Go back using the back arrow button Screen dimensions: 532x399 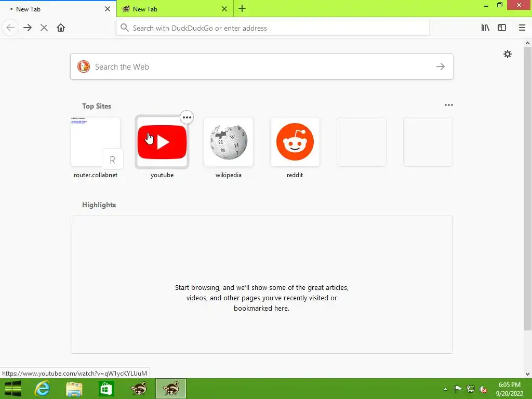tap(10, 28)
